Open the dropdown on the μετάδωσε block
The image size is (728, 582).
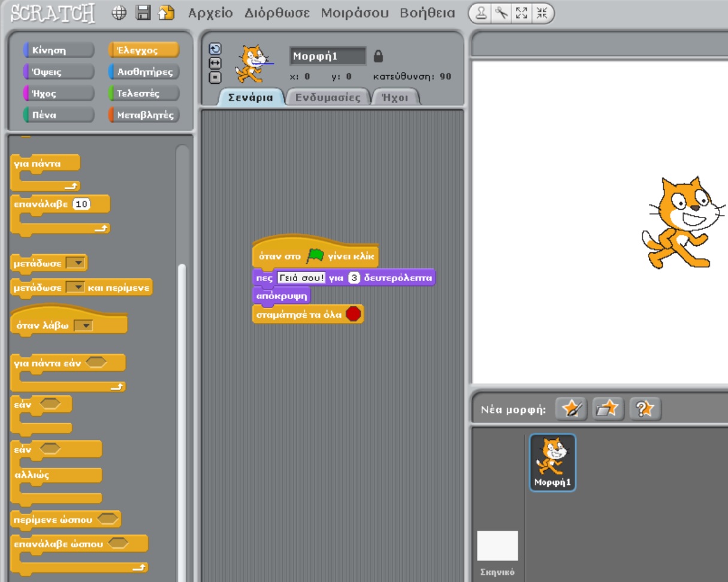[x=76, y=263]
